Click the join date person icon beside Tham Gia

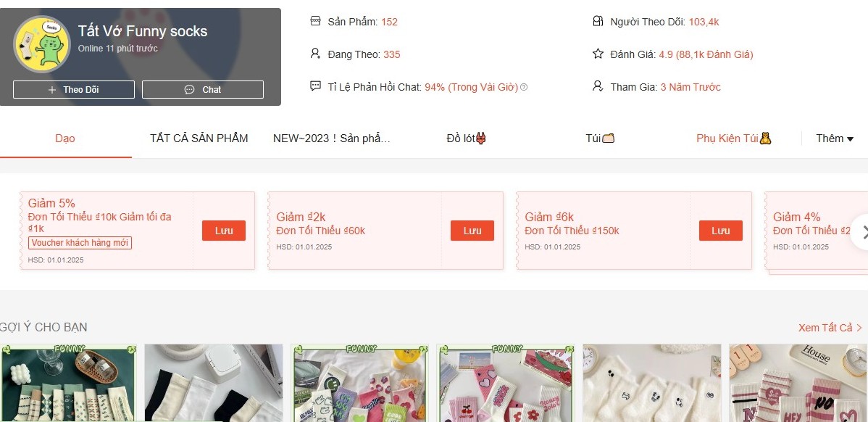[x=598, y=86]
